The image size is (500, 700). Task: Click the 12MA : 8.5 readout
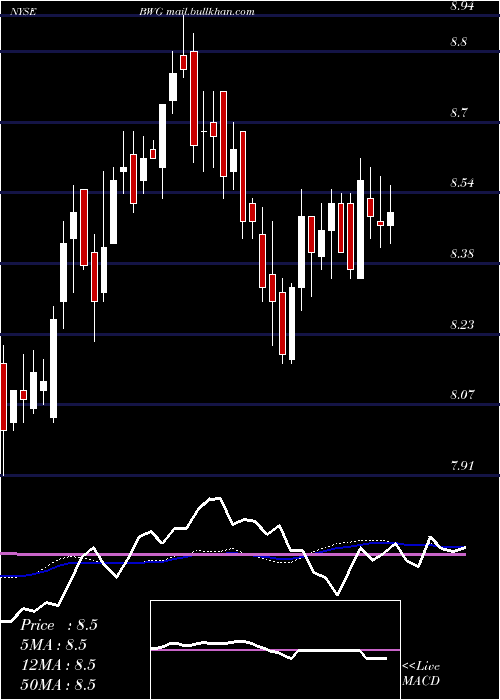click(58, 664)
